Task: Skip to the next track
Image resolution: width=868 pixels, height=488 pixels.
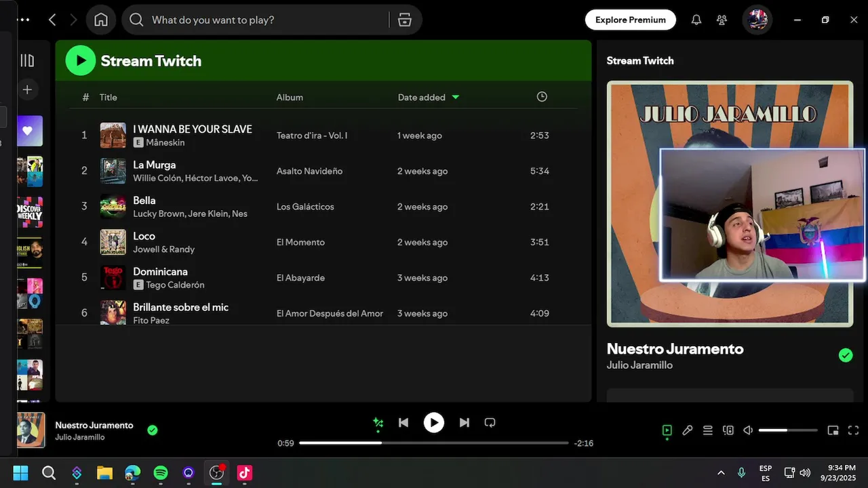Action: coord(465,423)
